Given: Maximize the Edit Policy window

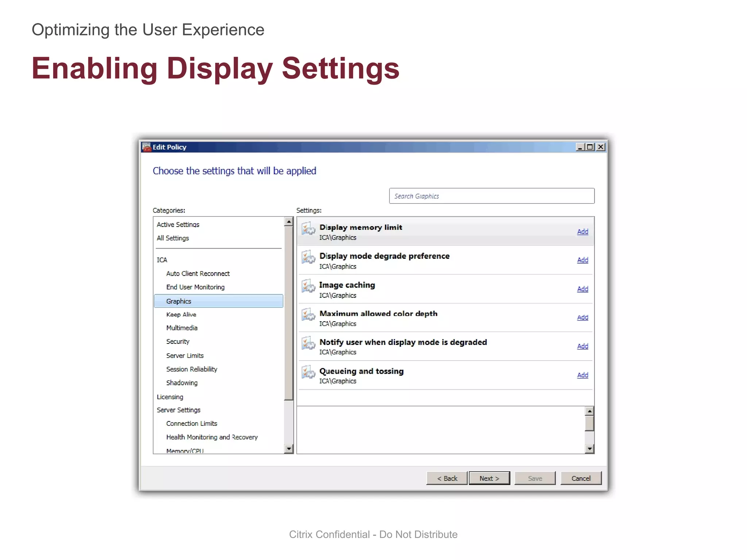Looking at the screenshot, I should pyautogui.click(x=590, y=147).
